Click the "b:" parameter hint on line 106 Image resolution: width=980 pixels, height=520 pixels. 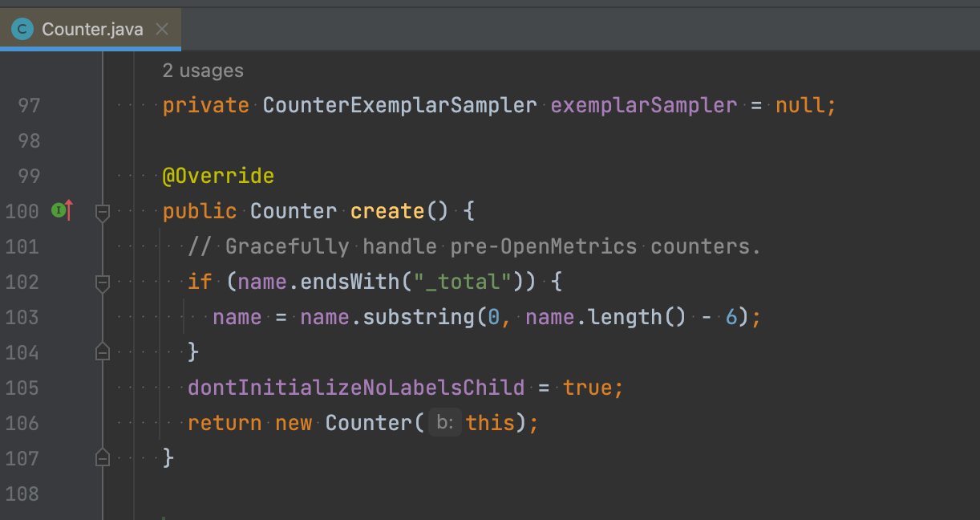click(444, 423)
